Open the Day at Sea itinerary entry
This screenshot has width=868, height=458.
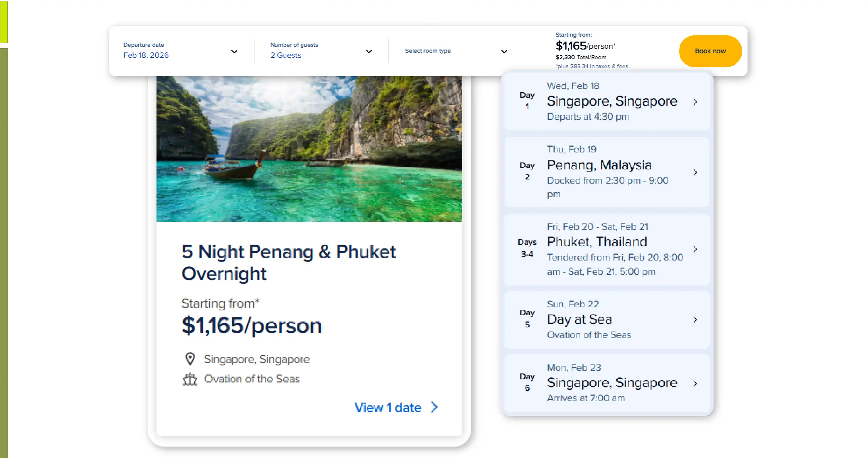(579, 319)
